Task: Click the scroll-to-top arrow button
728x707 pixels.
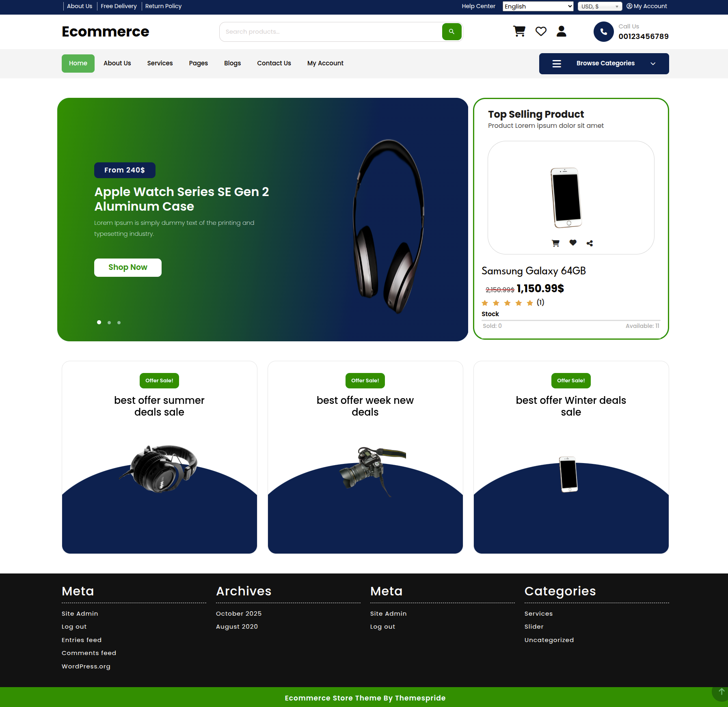Action: click(721, 692)
